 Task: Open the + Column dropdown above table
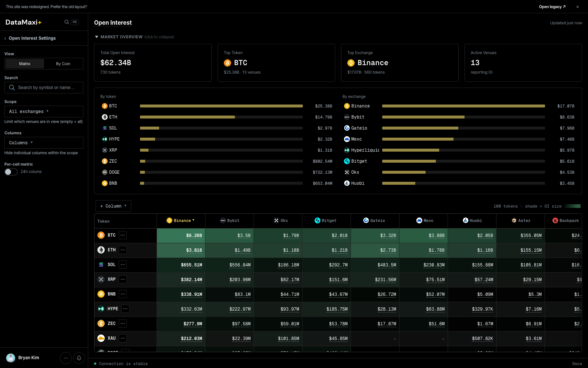pyautogui.click(x=113, y=206)
